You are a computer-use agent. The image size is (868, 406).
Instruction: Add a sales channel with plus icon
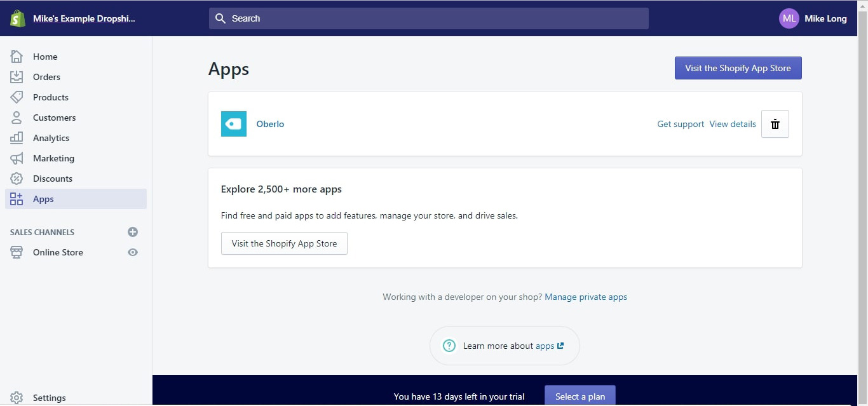[132, 232]
